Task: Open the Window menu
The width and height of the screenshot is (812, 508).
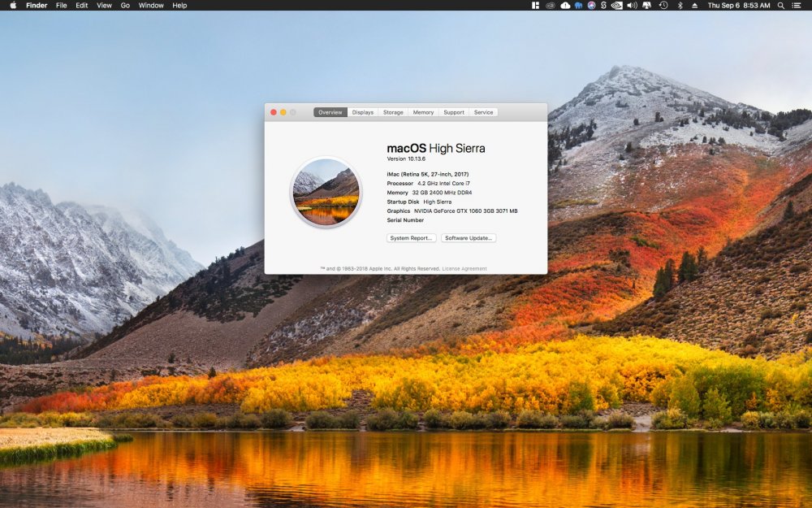Action: [x=151, y=5]
